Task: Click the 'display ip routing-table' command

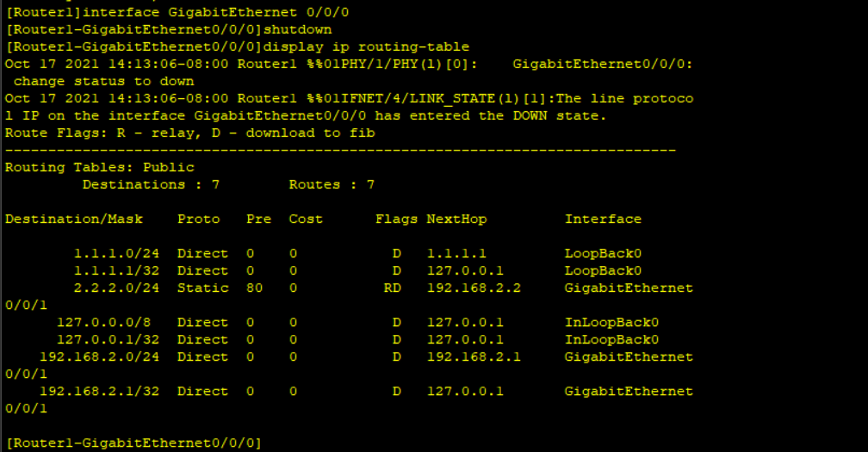Action: coord(366,47)
